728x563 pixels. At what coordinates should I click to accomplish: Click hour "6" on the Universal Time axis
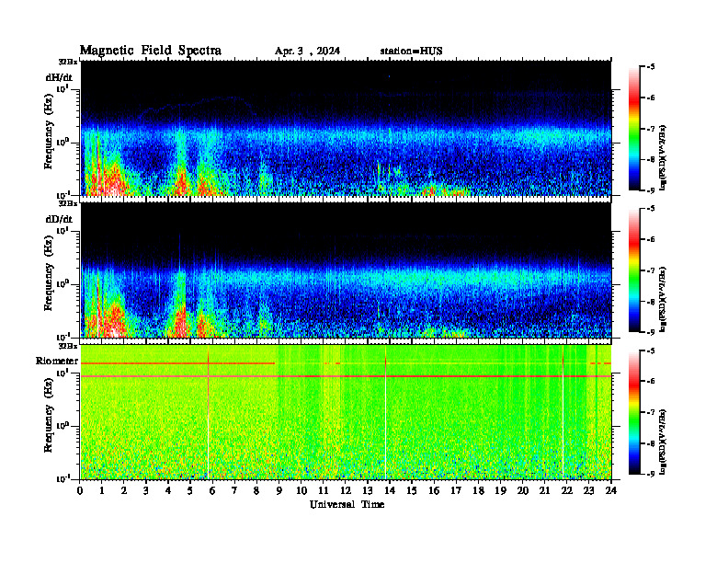(x=212, y=490)
